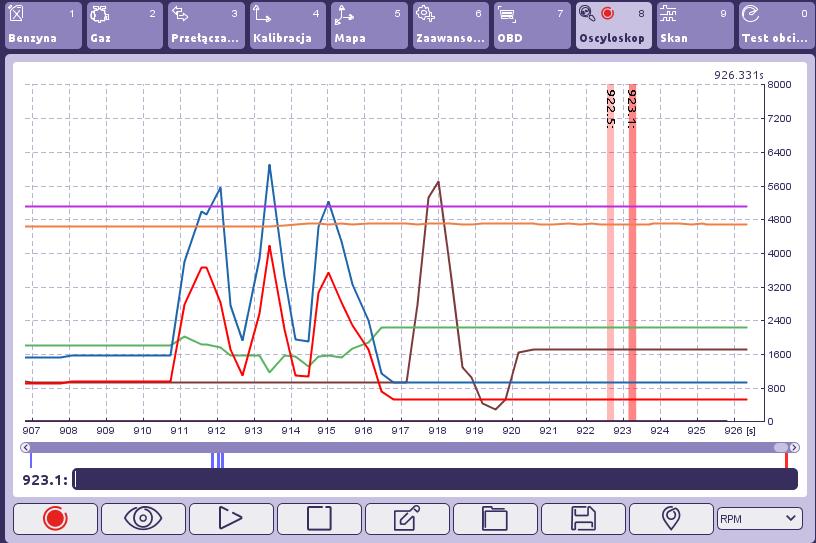Click the stop square button
Viewport: 816px width, 543px height.
[319, 519]
